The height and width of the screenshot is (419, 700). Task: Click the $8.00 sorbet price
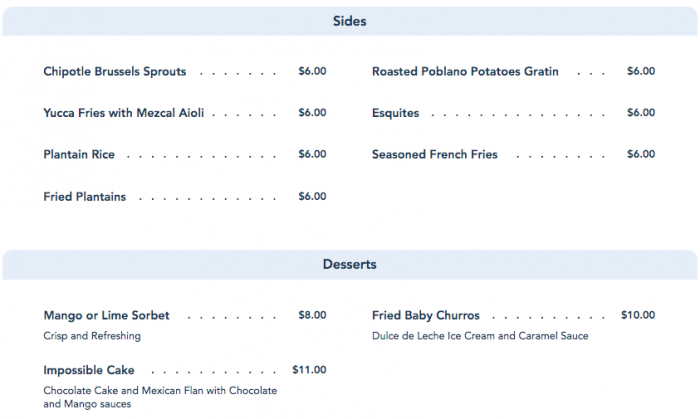click(x=312, y=316)
